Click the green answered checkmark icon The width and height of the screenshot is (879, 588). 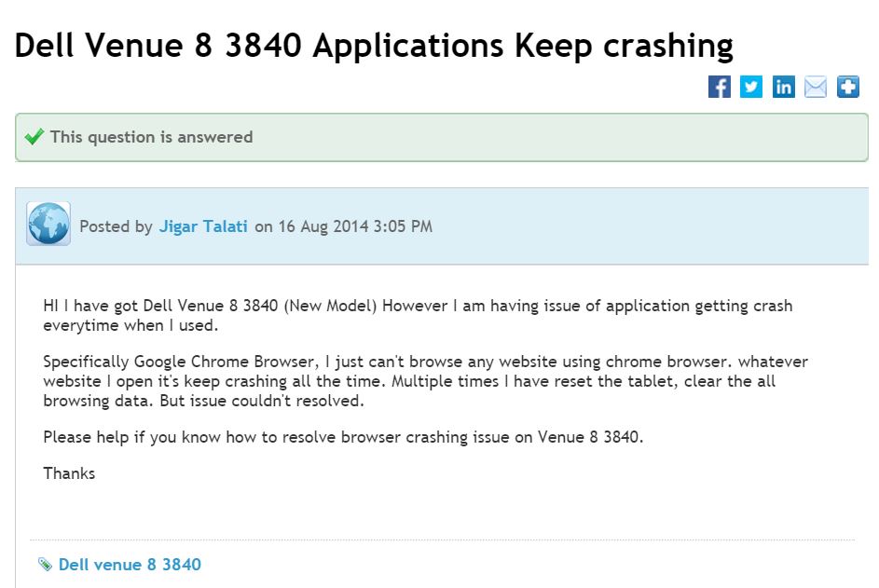34,136
